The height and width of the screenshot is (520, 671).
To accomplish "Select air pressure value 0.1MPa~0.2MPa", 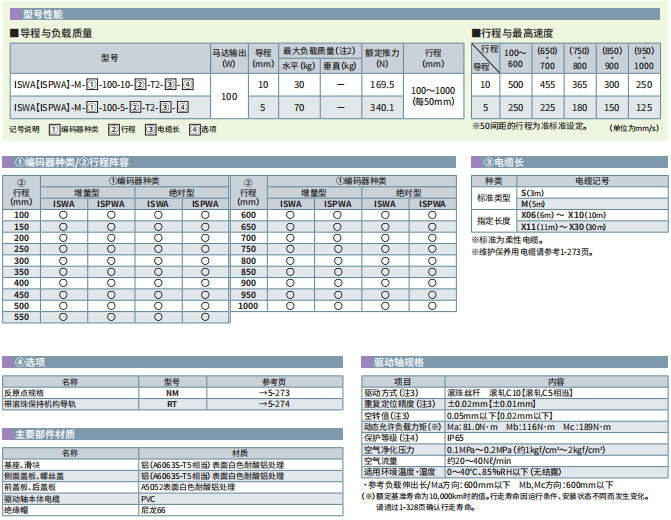I will 526,450.
